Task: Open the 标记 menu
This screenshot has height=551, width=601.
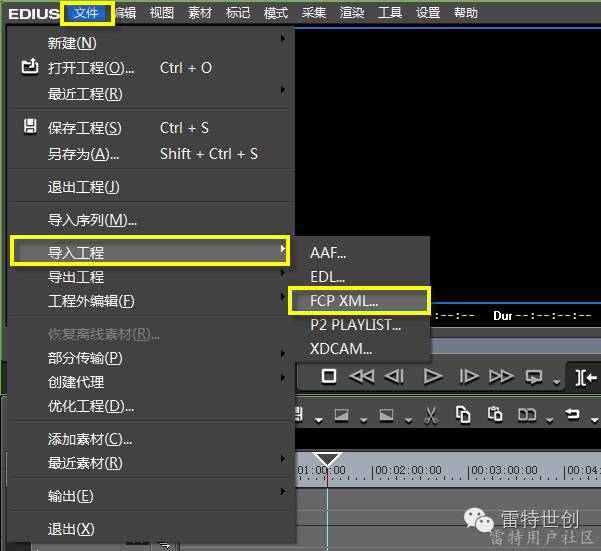Action: click(238, 13)
